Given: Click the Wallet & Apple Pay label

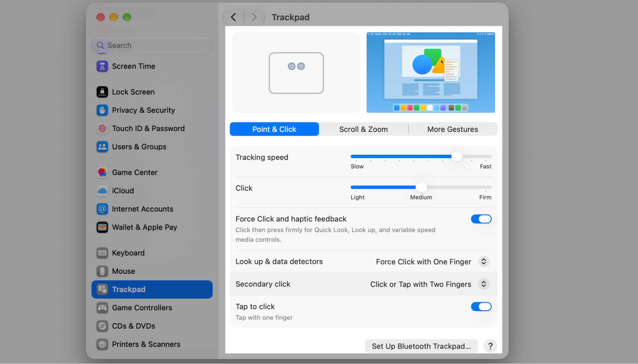Looking at the screenshot, I should (x=145, y=228).
